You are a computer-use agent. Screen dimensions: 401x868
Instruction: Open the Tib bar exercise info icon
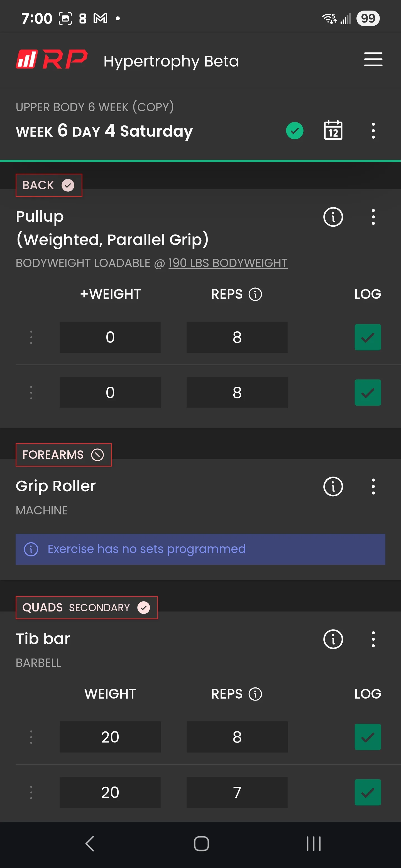[x=333, y=639]
